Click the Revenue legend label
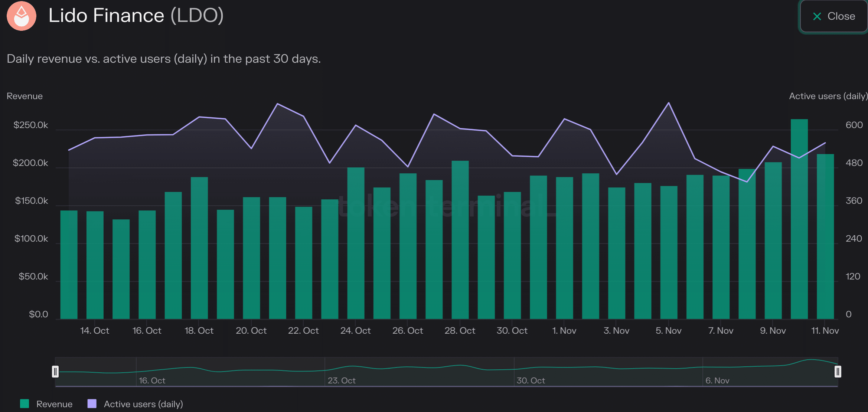868x412 pixels. point(54,404)
